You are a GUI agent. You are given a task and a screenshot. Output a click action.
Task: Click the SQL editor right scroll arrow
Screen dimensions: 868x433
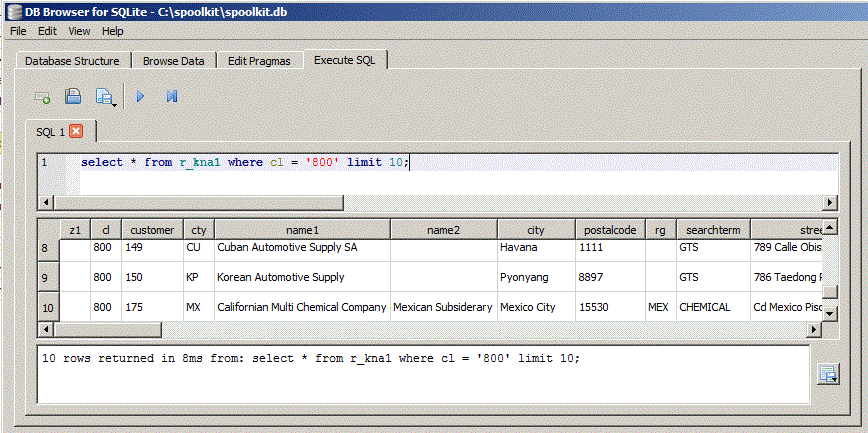pos(830,203)
